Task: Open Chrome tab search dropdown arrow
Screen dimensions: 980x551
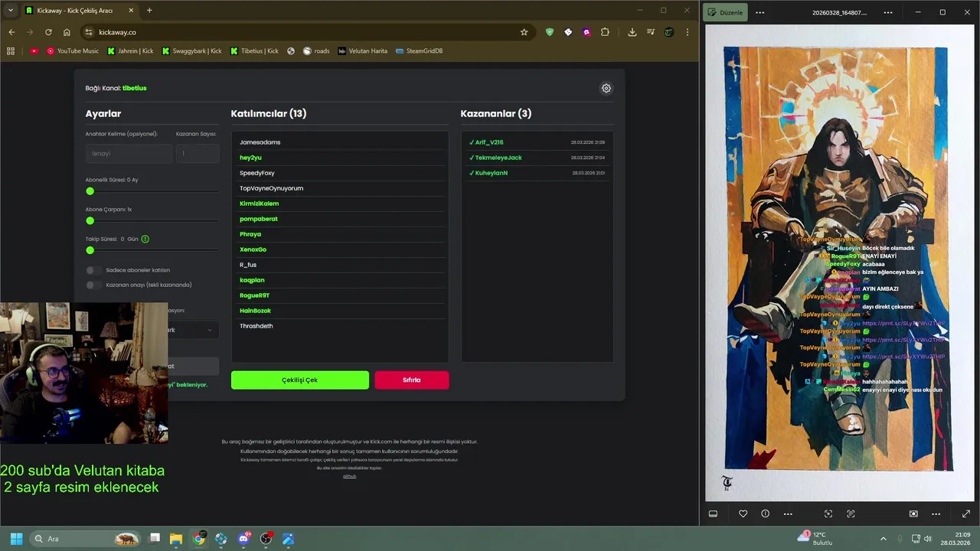Action: click(x=10, y=10)
